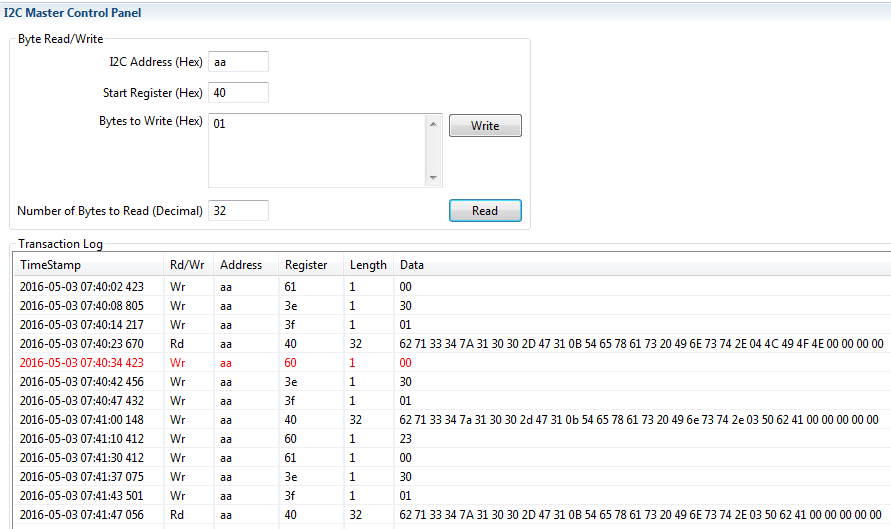Click the I2C Address hex input field
This screenshot has height=529, width=891.
tap(238, 62)
